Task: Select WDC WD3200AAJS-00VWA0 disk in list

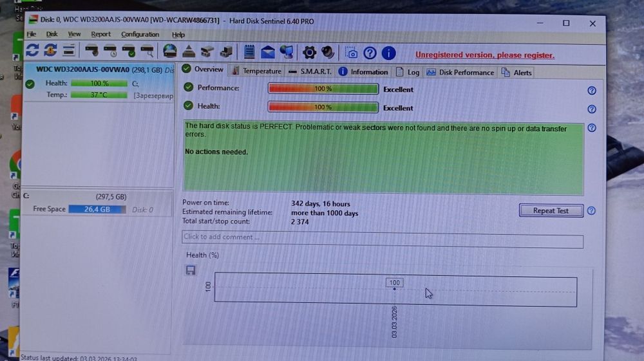Action: [99, 82]
